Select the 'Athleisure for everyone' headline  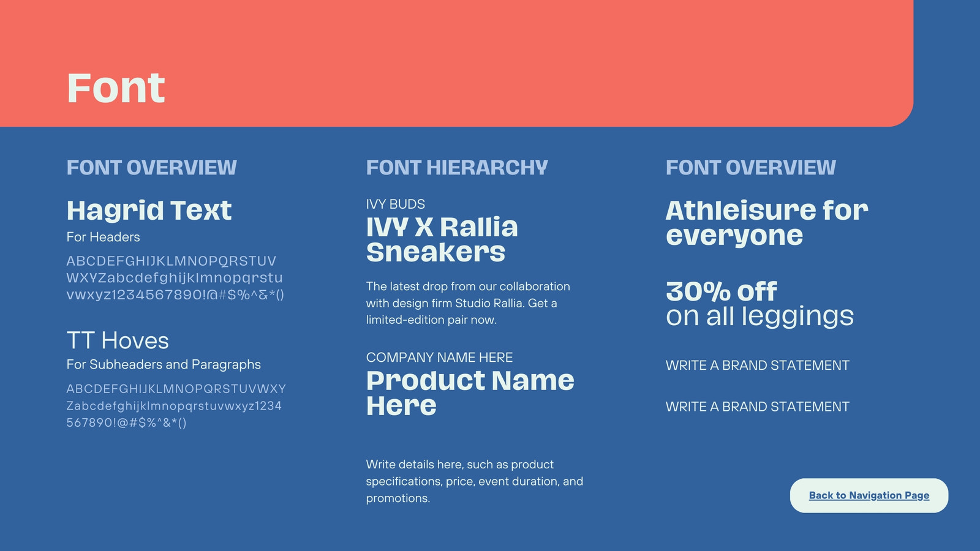(767, 223)
